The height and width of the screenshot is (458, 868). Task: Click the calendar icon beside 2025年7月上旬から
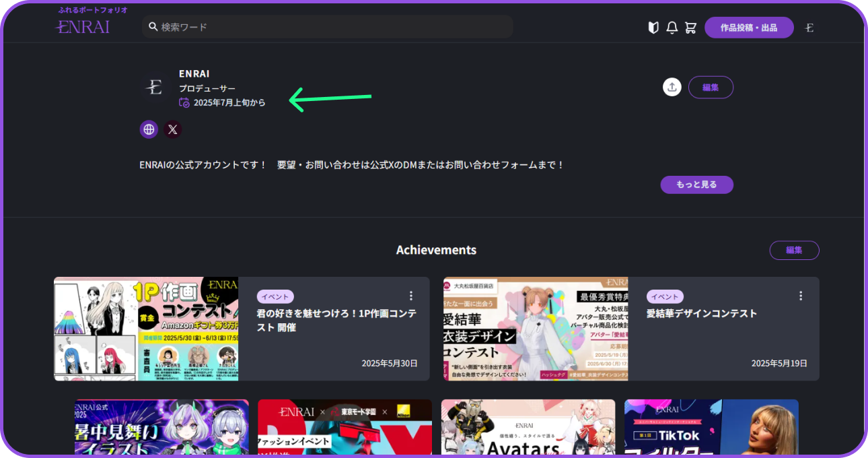(x=184, y=102)
